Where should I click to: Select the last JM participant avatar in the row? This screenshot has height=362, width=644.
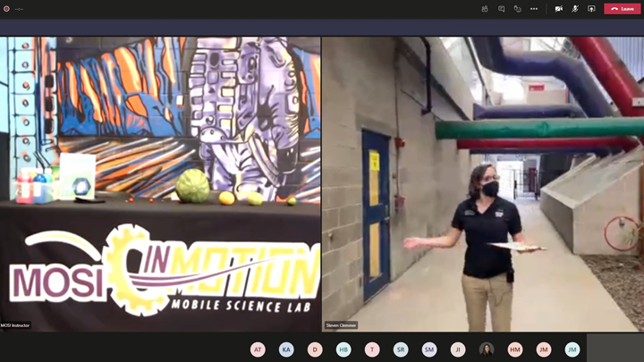point(572,349)
